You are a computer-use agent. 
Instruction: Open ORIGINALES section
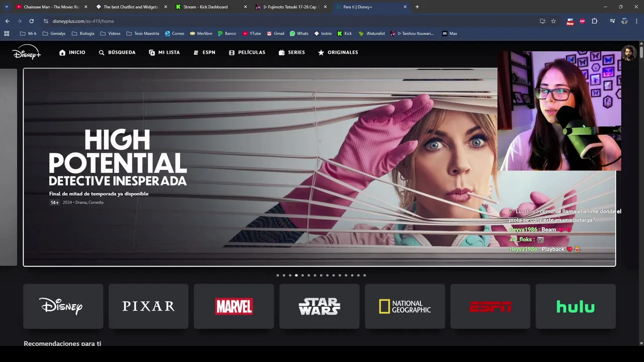338,52
